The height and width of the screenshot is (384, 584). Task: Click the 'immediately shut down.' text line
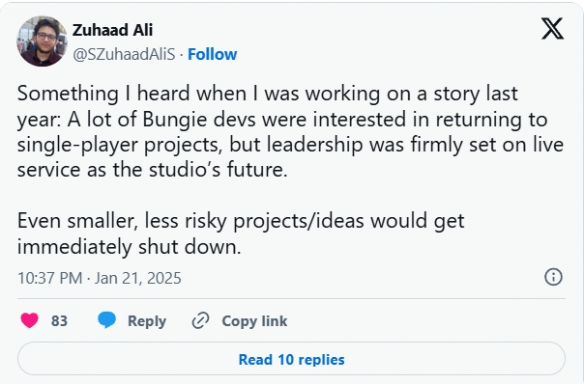click(129, 247)
